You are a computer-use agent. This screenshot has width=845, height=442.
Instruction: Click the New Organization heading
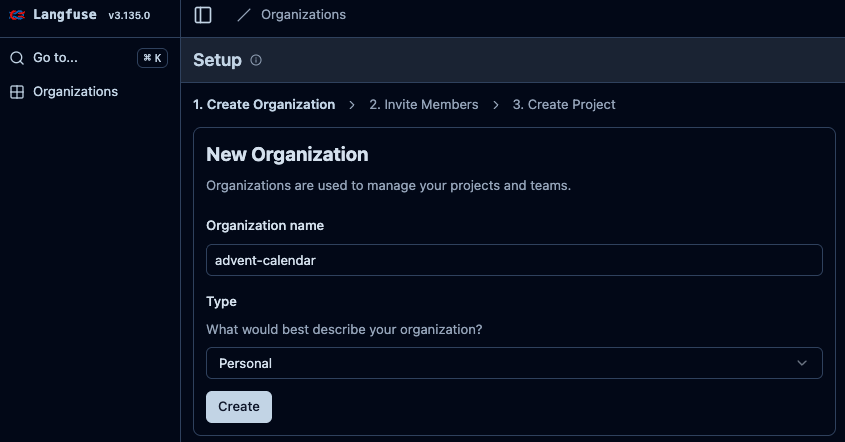(287, 155)
